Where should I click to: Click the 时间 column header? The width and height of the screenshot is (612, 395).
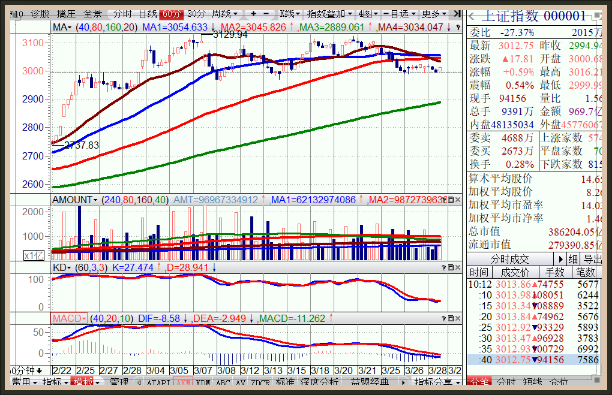coord(479,272)
